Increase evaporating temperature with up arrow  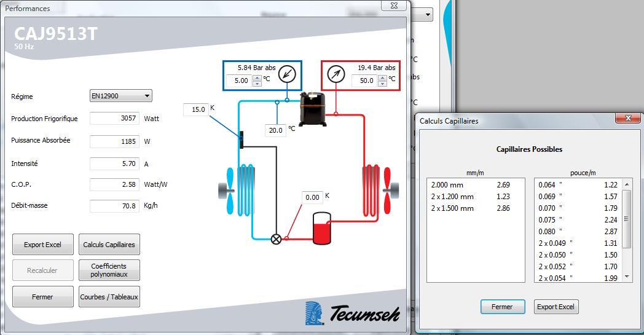(x=257, y=77)
